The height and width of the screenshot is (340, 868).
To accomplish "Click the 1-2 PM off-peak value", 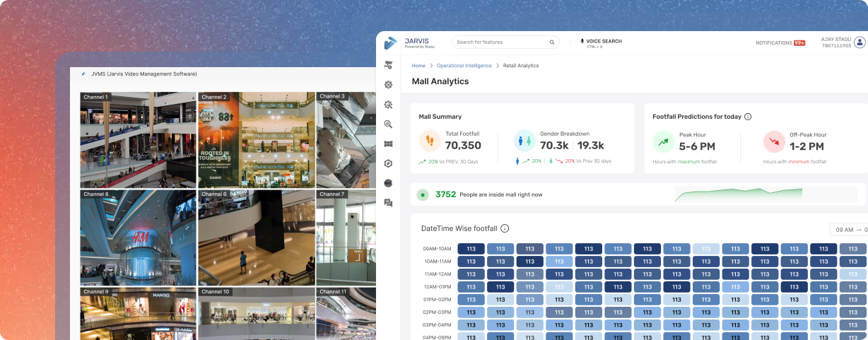I will pos(807,146).
